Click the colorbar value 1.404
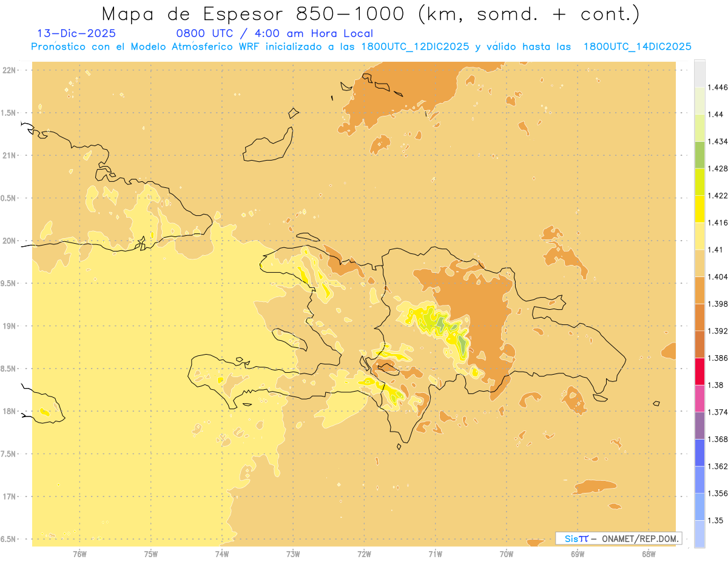Image resolution: width=728 pixels, height=562 pixels. coord(718,276)
